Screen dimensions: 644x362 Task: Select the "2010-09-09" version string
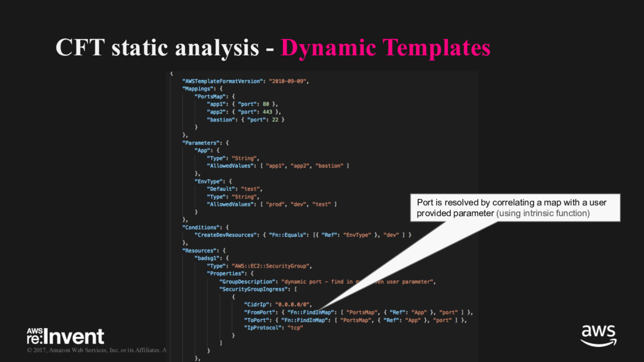pos(287,81)
